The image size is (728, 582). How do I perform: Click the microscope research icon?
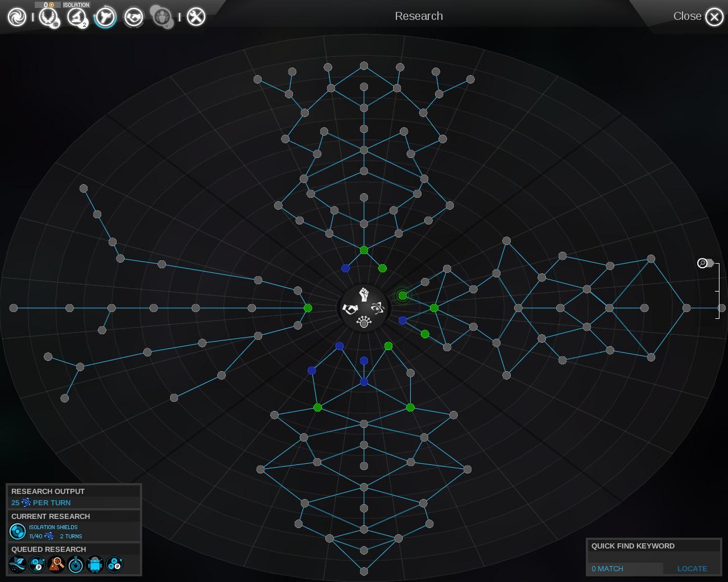pyautogui.click(x=77, y=17)
